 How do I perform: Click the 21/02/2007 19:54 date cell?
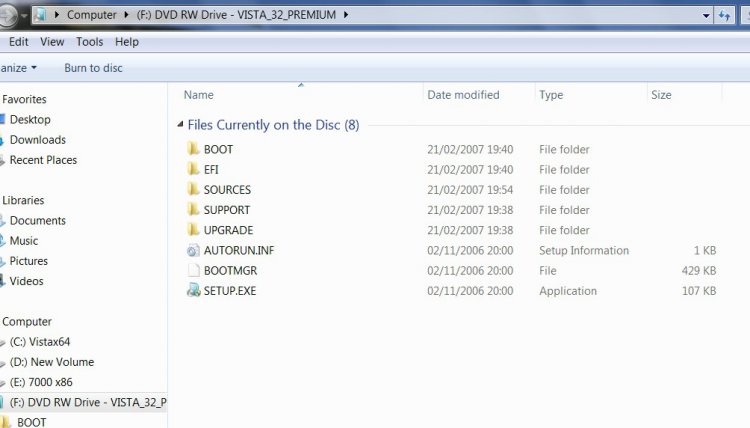470,189
